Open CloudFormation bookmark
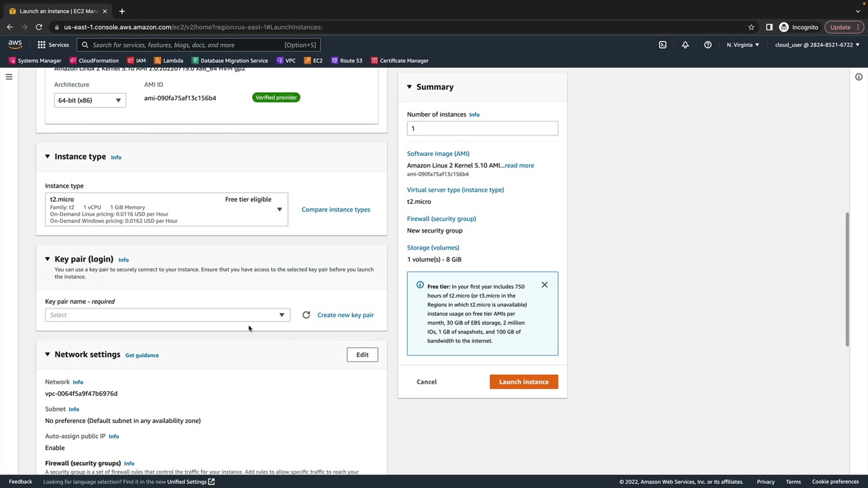Viewport: 868px width, 488px height. [x=94, y=60]
